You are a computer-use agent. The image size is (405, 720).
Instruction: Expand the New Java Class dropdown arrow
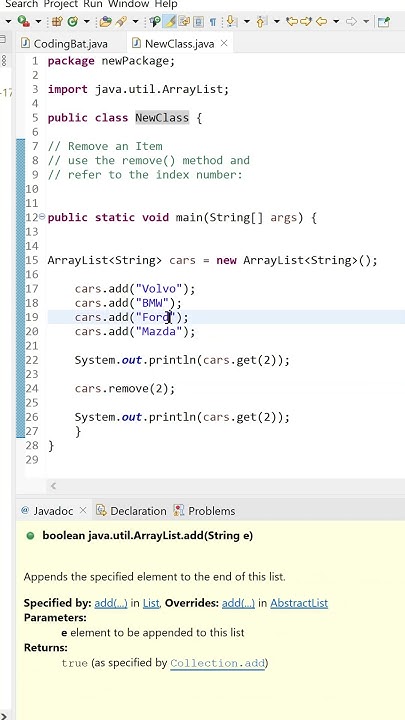(86, 21)
